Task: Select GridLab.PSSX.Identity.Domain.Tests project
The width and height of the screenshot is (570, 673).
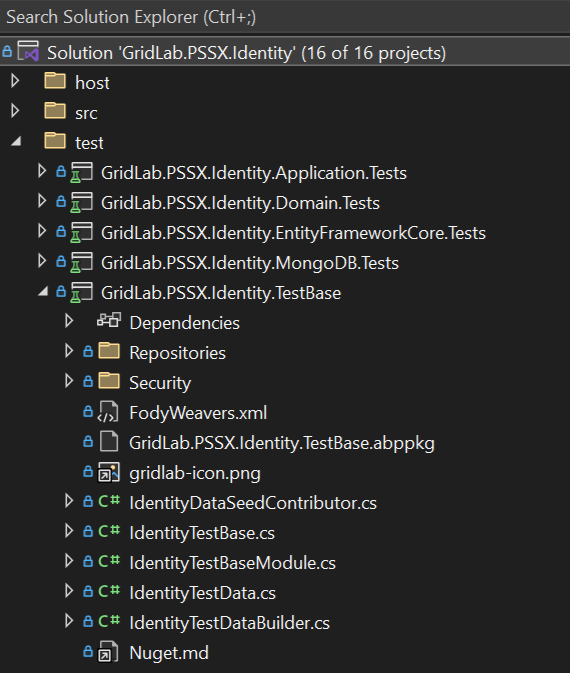Action: click(240, 203)
